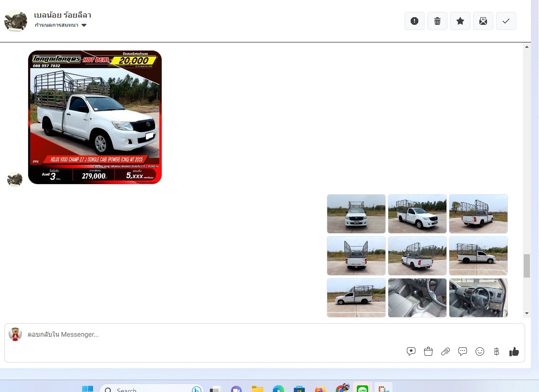Viewport: 539px width, 392px height.
Task: Send a thumbs-up like
Action: (x=514, y=351)
